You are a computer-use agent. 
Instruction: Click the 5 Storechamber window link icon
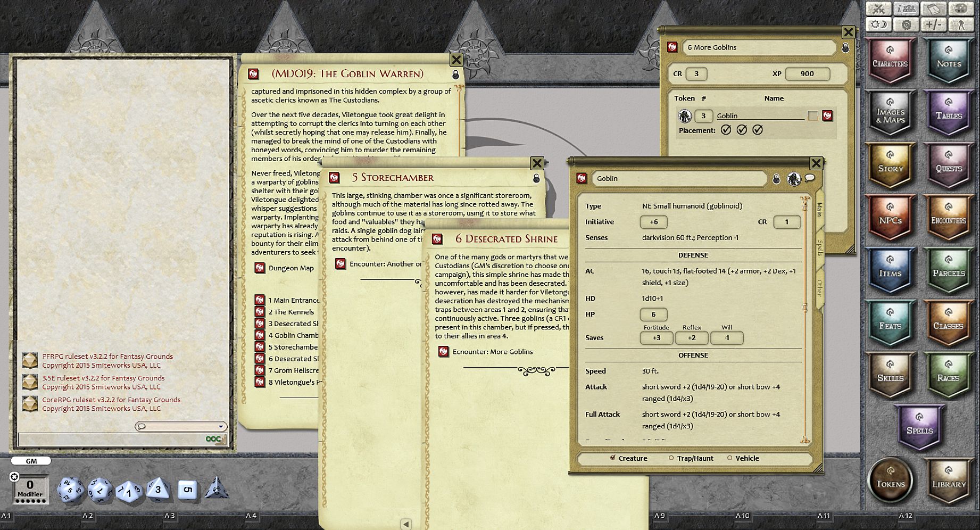(334, 178)
